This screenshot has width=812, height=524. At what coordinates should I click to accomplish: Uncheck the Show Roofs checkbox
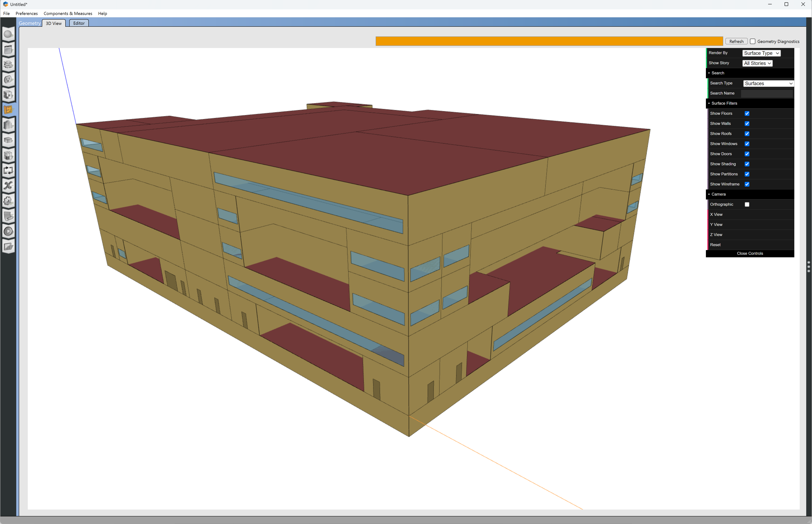coord(747,134)
